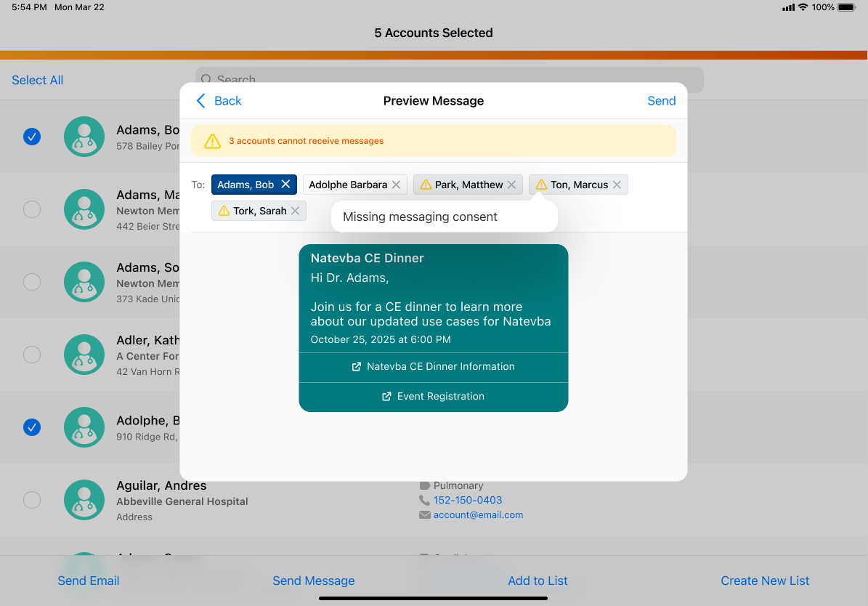Click Aguilar, Andres doctor avatar icon
This screenshot has height=606, width=868.
pyautogui.click(x=84, y=500)
